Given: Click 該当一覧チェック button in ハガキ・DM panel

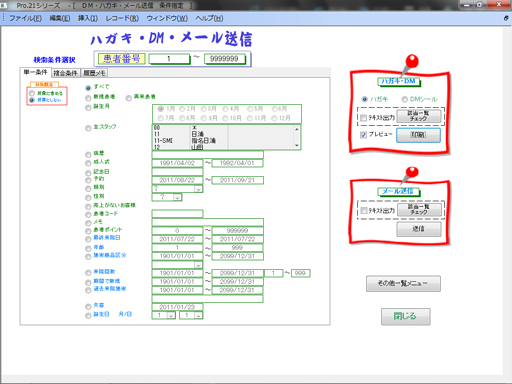Looking at the screenshot, I should point(419,116).
